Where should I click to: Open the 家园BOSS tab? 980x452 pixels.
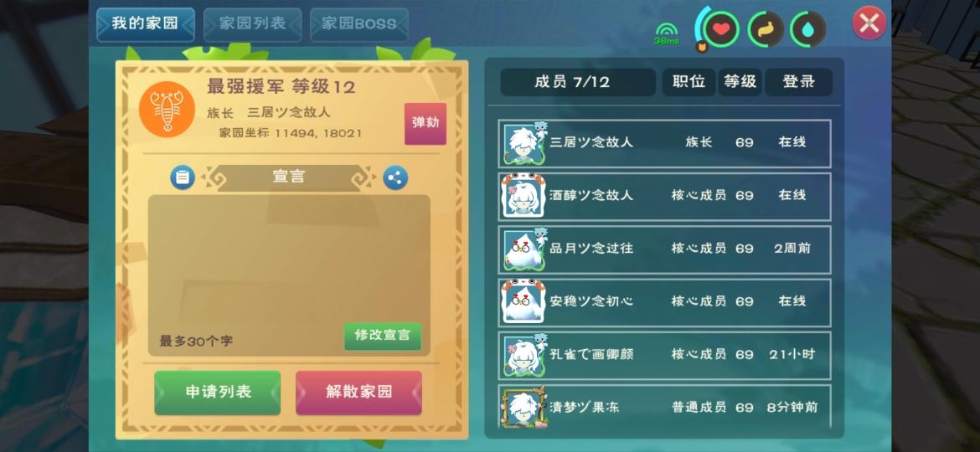359,24
